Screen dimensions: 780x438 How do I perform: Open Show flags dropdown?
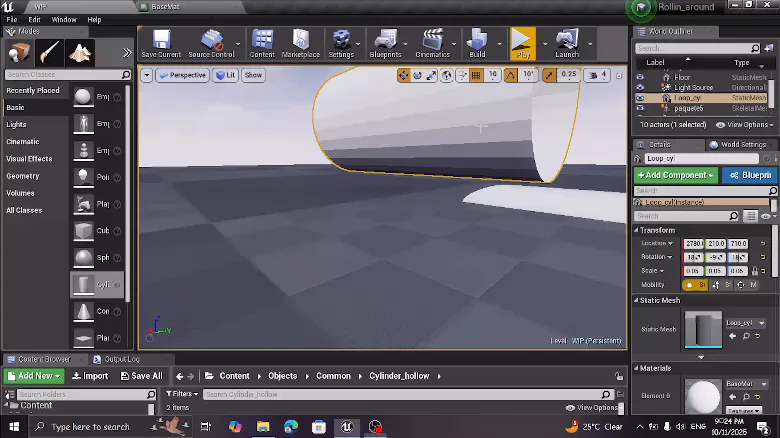click(x=253, y=75)
